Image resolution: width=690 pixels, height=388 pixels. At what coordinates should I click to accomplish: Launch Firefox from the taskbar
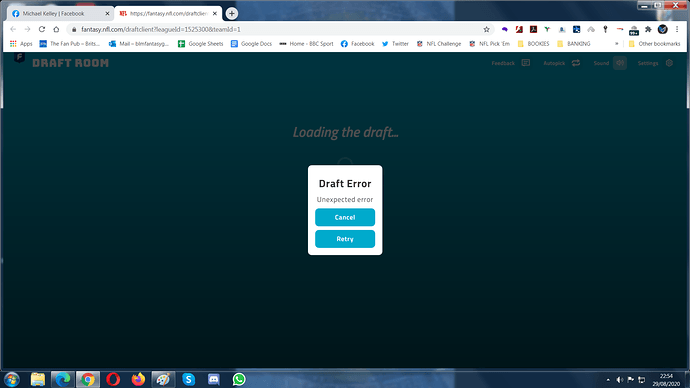tap(138, 379)
